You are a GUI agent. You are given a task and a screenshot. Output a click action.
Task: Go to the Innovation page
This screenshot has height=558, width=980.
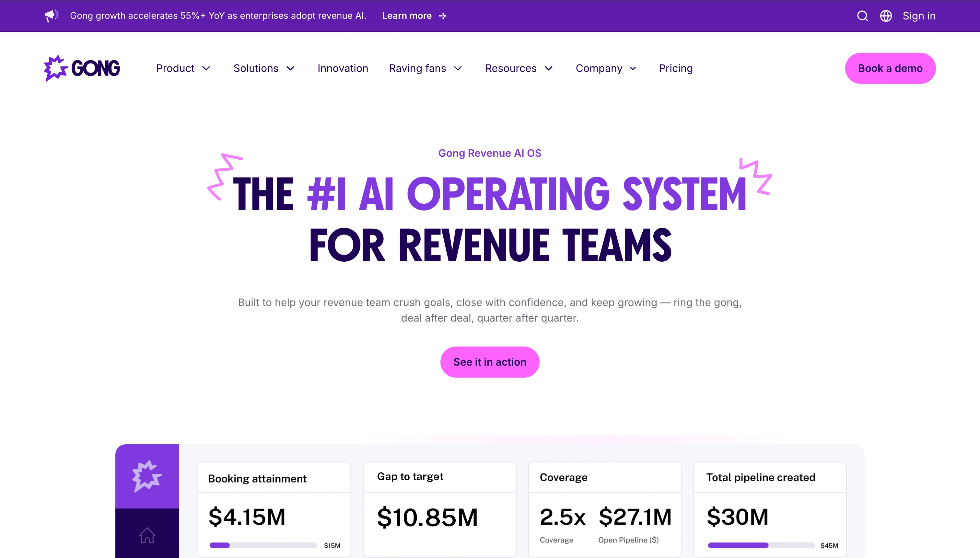point(343,68)
